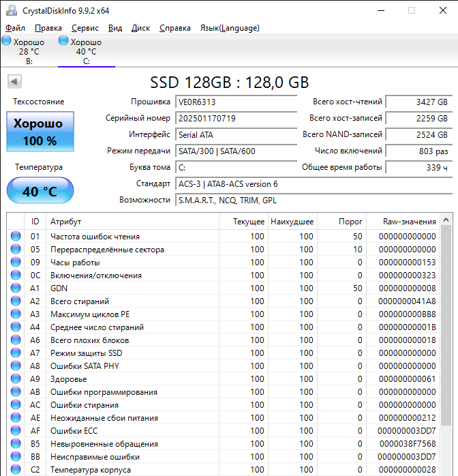Click the power-on hours value 339 ч
Image resolution: width=458 pixels, height=476 pixels.
(419, 168)
